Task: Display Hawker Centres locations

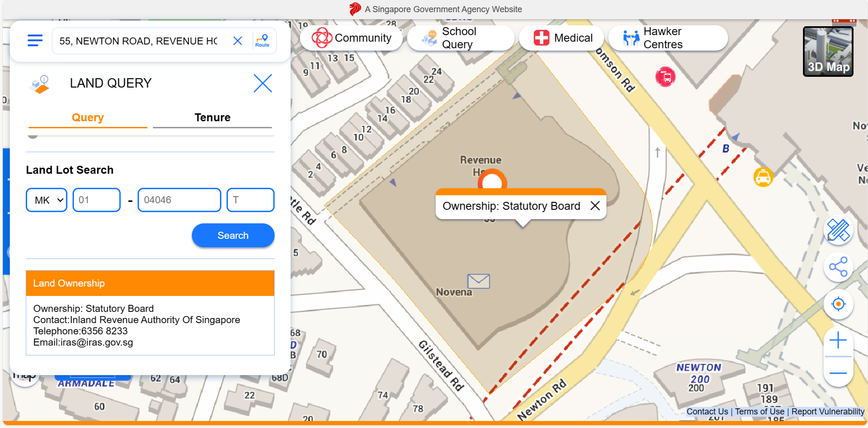Action: [x=668, y=37]
